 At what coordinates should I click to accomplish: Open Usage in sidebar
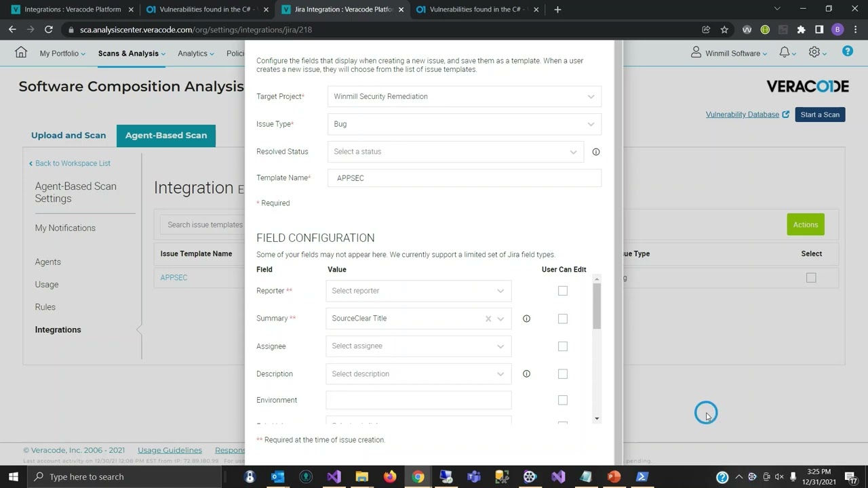click(47, 285)
